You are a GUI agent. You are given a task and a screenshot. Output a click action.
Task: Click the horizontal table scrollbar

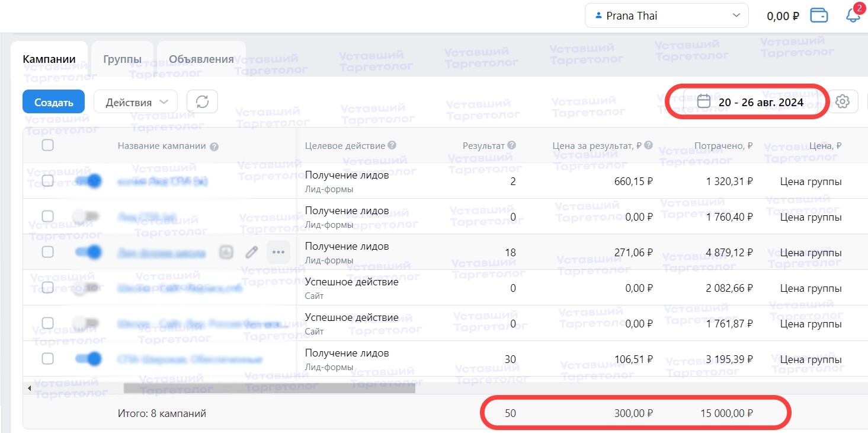point(270,389)
